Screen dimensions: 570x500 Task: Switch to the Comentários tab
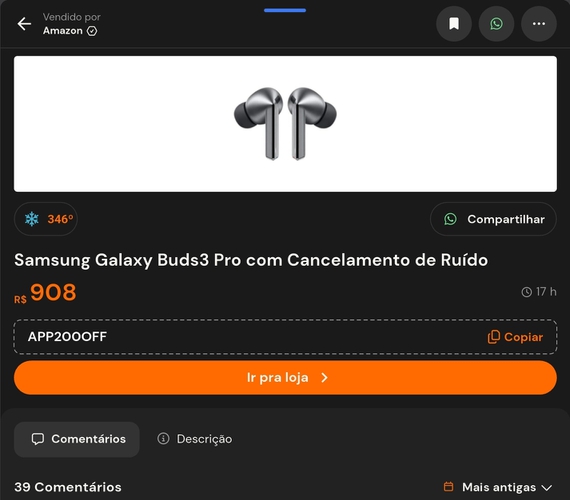coord(77,439)
